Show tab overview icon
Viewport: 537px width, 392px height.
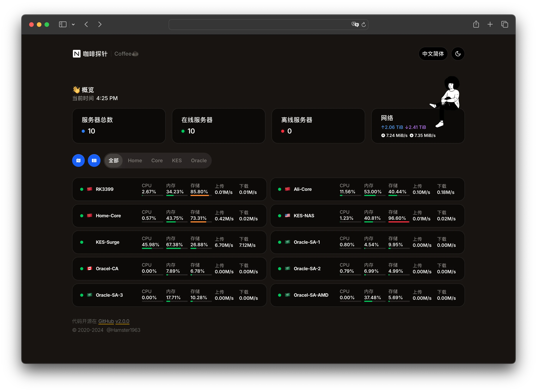point(504,24)
